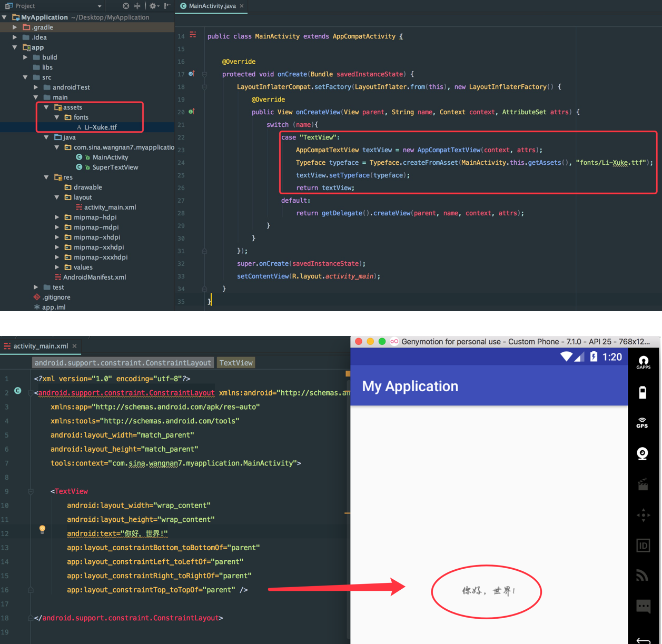The image size is (662, 644).
Task: Collapse the app module node
Action: click(15, 47)
